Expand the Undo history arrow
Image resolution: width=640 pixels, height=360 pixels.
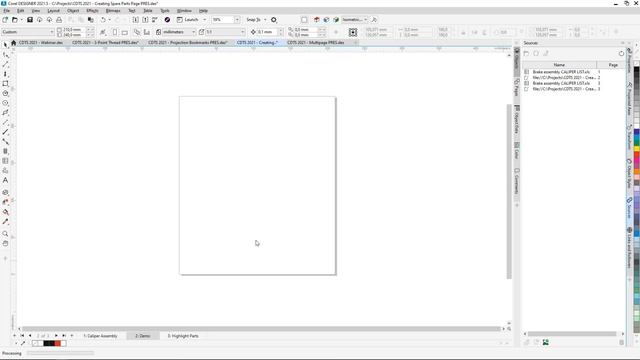coord(109,20)
